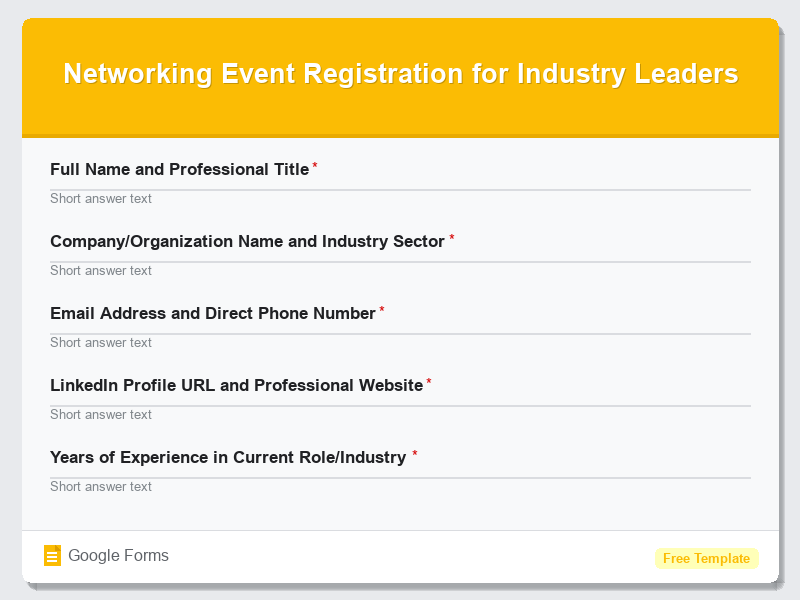Click the Full Name and Professional Title label
800x600 pixels.
tap(179, 169)
